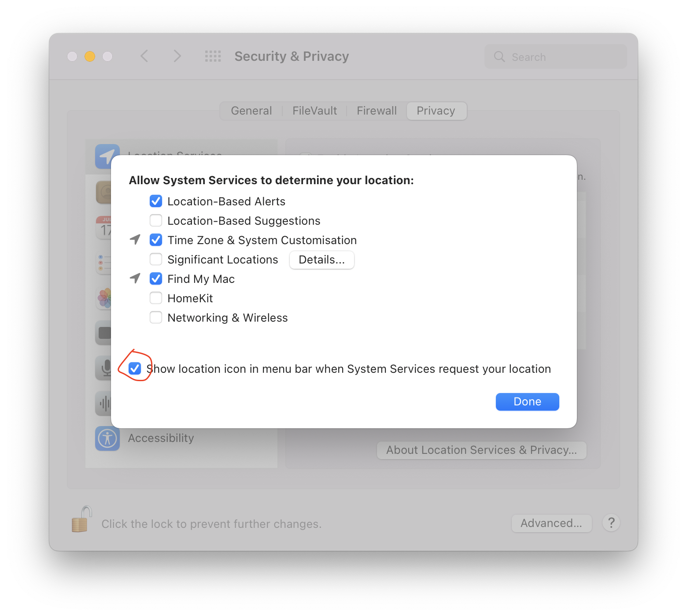Enable Location-Based Suggestions checkbox

pyautogui.click(x=156, y=221)
